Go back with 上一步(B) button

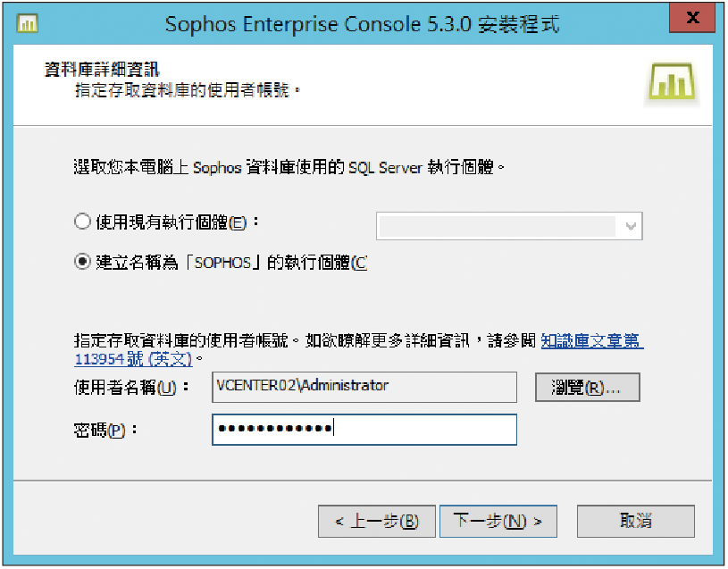click(377, 521)
